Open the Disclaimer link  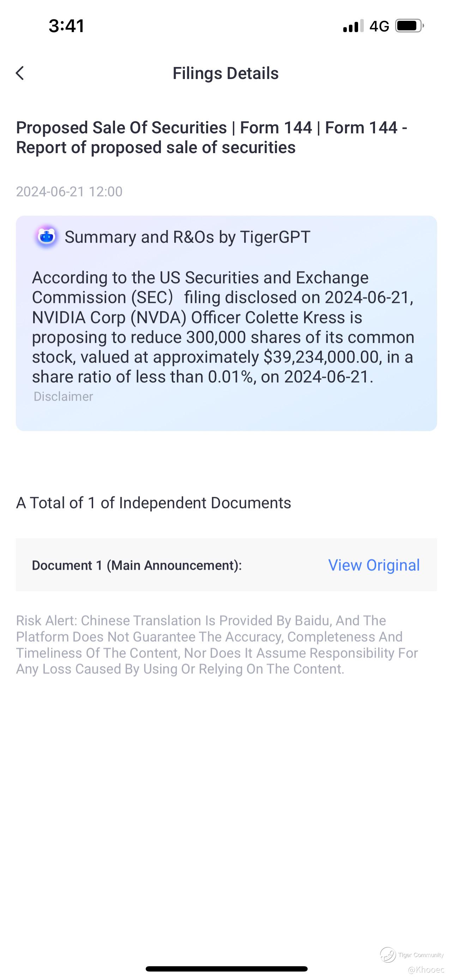pyautogui.click(x=63, y=397)
